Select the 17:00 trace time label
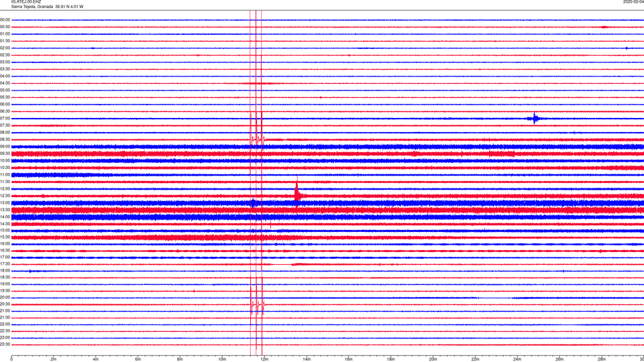Image resolution: width=644 pixels, height=362 pixels. tap(5, 257)
